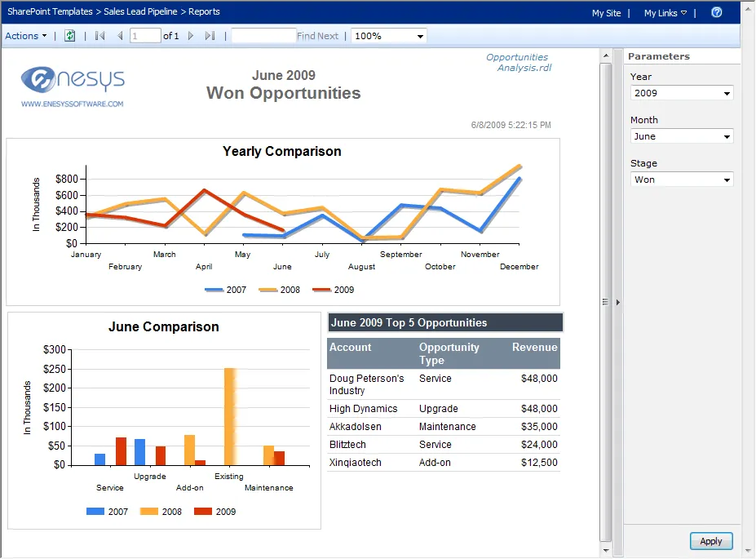This screenshot has height=559, width=756.
Task: Click inside the page number field
Action: [145, 35]
